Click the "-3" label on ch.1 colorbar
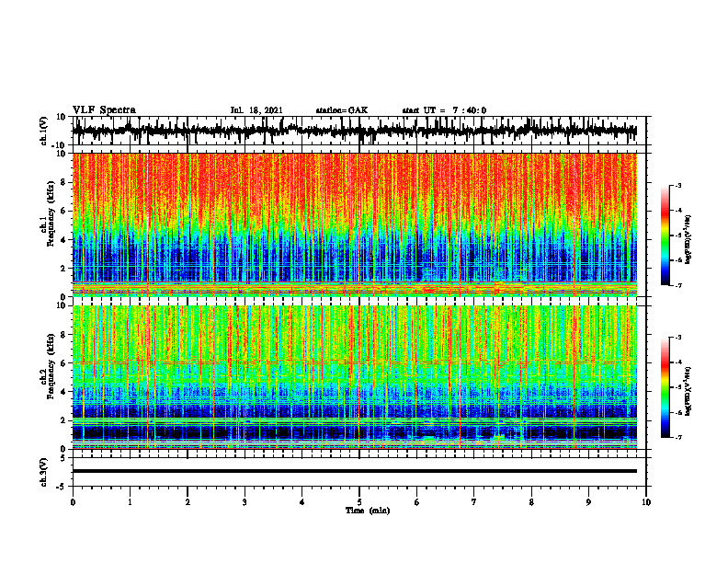This screenshot has height=563, width=728. [678, 185]
